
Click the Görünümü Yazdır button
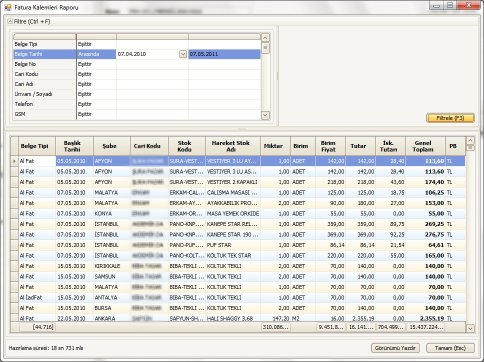click(x=395, y=348)
